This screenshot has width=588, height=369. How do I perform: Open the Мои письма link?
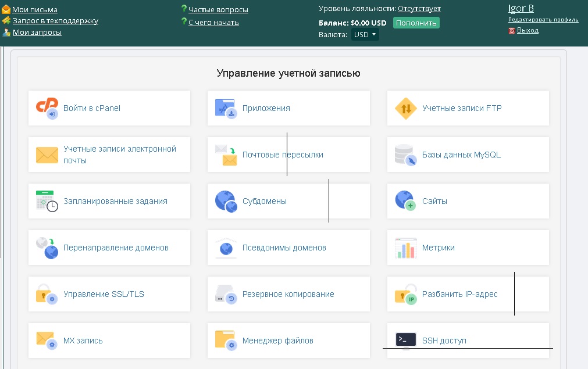pyautogui.click(x=35, y=9)
